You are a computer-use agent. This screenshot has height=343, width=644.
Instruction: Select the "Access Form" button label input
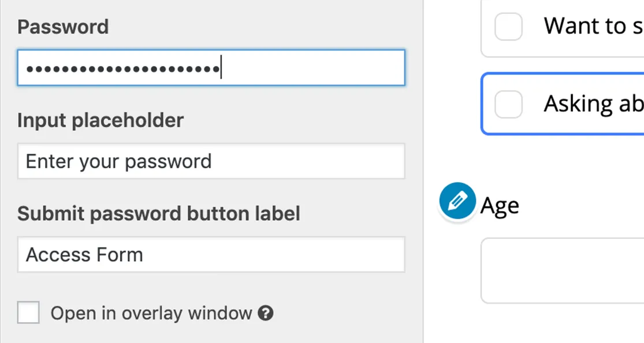(x=211, y=255)
